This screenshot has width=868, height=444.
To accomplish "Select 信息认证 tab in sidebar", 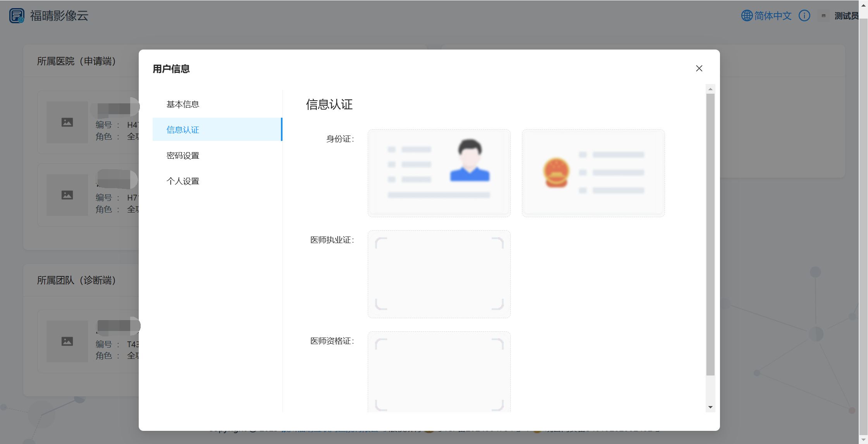I will click(x=183, y=130).
